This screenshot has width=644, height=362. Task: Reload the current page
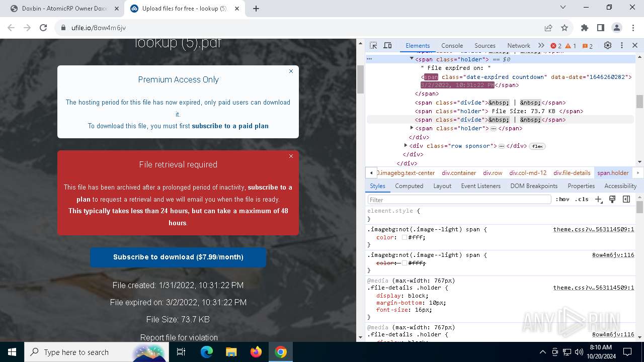click(x=43, y=28)
